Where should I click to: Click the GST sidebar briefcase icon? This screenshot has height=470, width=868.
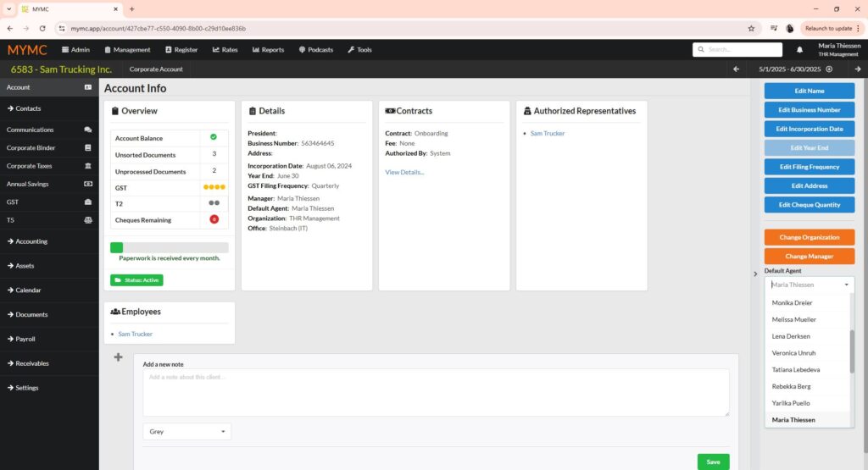point(88,202)
